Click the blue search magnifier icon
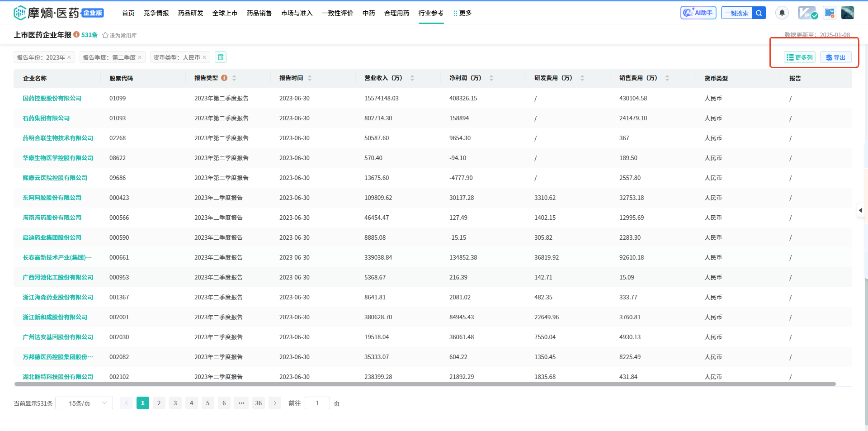This screenshot has width=868, height=431. coord(759,13)
